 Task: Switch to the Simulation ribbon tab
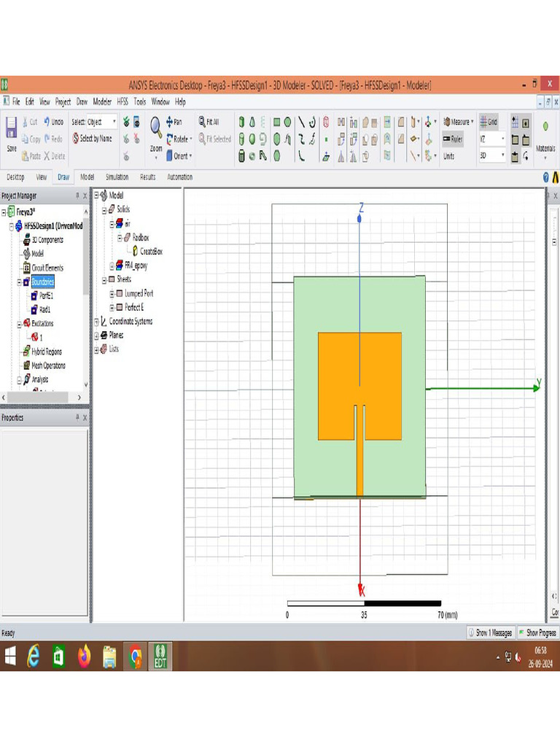point(117,177)
